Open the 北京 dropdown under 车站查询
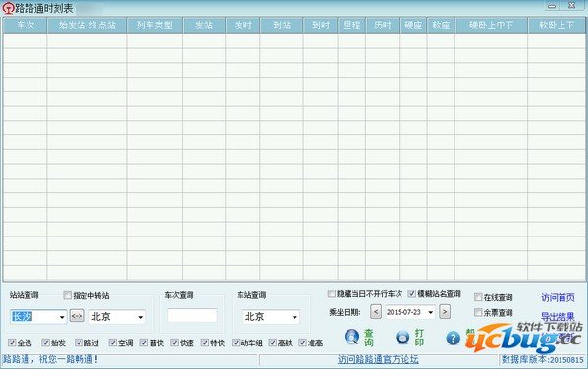The image size is (588, 369). point(294,317)
